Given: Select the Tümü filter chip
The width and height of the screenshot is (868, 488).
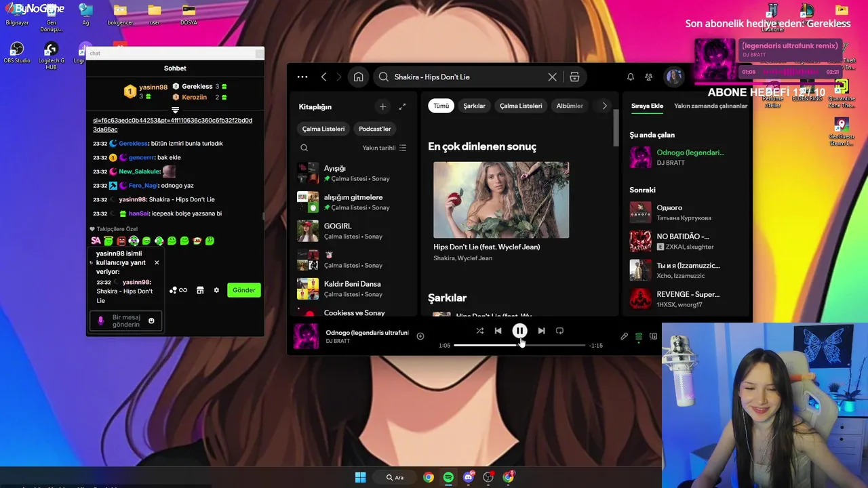Looking at the screenshot, I should (441, 106).
